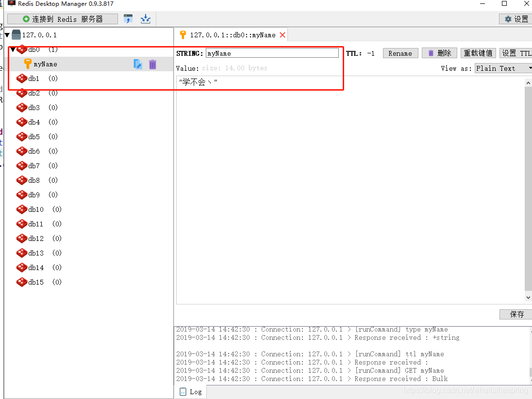Open the settings button with gear icon
Image resolution: width=532 pixels, height=399 pixels.
coord(515,19)
